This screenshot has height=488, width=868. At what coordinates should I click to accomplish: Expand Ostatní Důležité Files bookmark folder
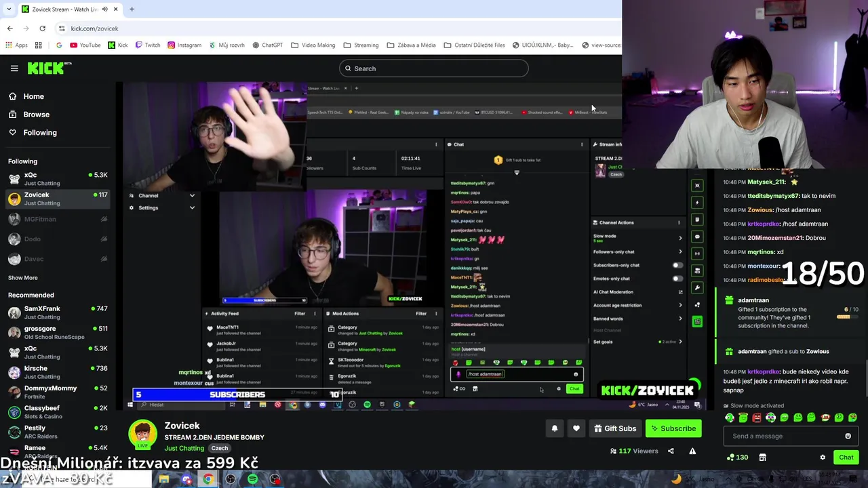(474, 45)
